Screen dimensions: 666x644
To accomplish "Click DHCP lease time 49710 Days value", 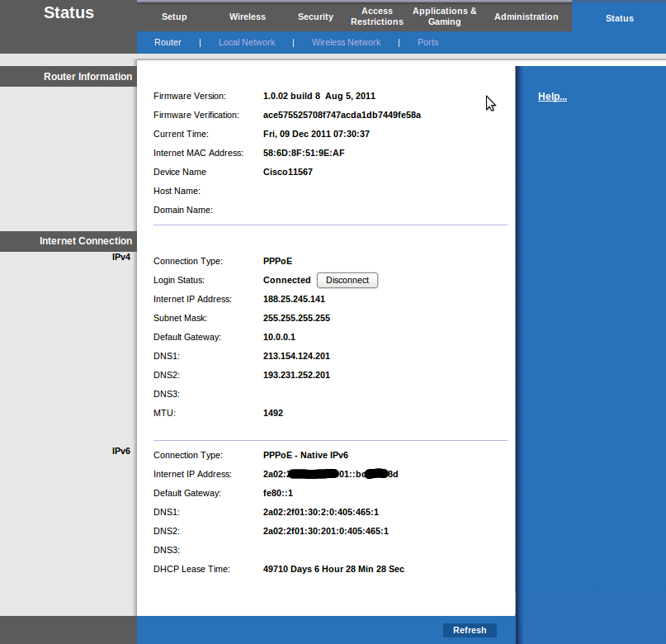I will click(x=333, y=569).
